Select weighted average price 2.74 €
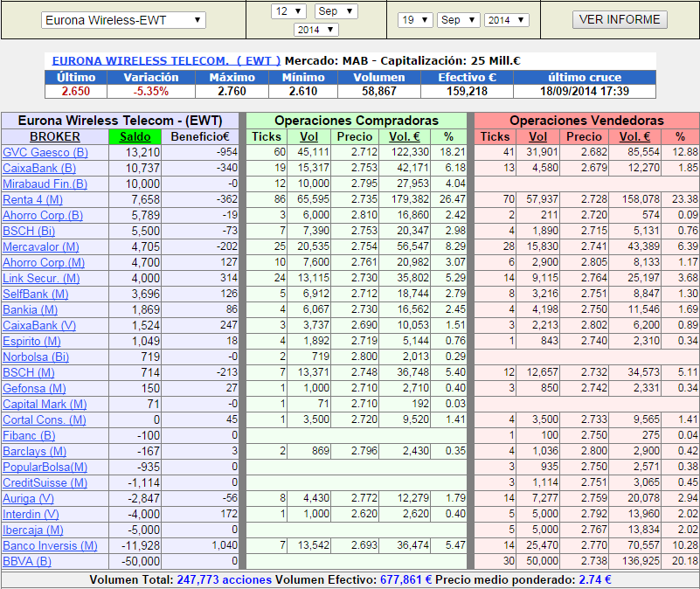700x589 pixels. tap(594, 579)
